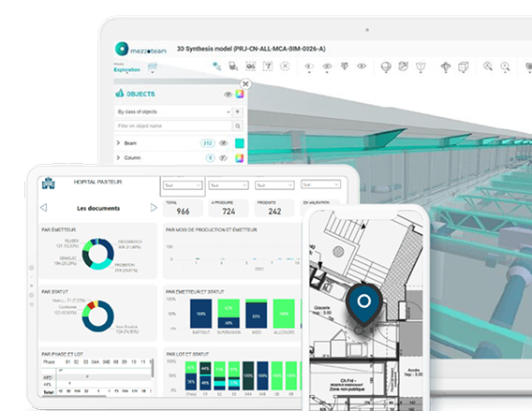Screen dimensions: 532x411
Task: Click the HOPITAL PASTEUR title text
Action: 97,183
